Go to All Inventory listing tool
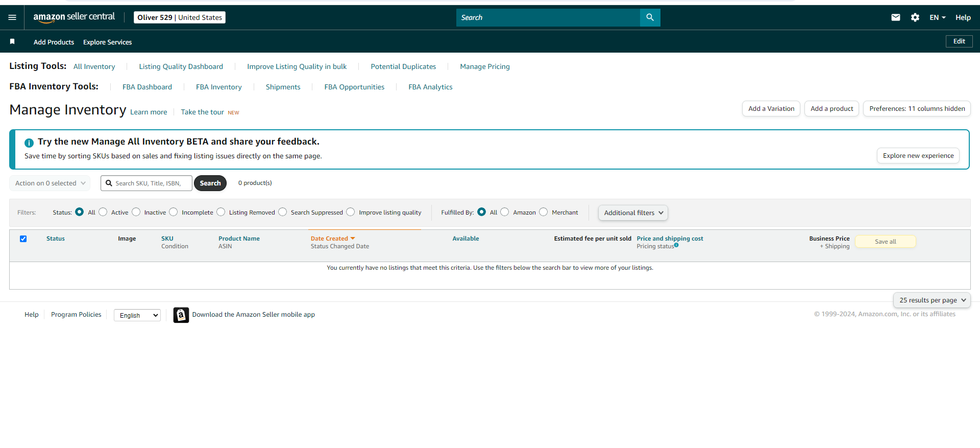The width and height of the screenshot is (980, 448). pos(94,66)
